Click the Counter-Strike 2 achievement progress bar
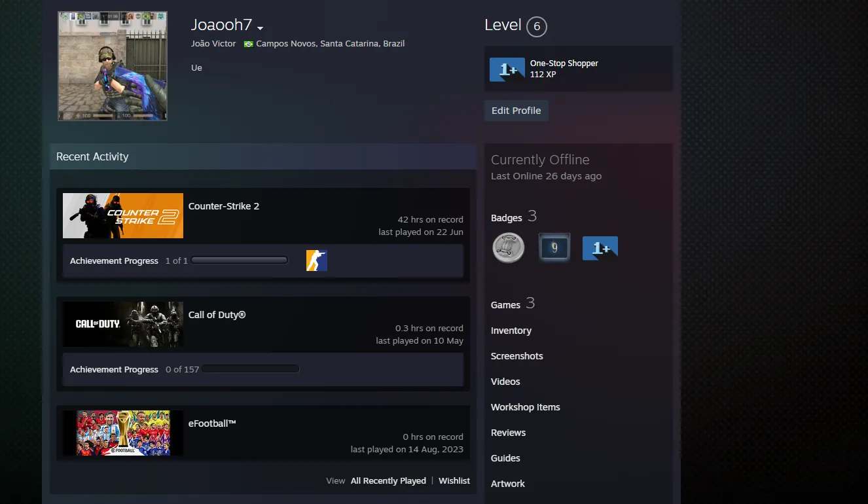This screenshot has height=504, width=868. click(240, 261)
